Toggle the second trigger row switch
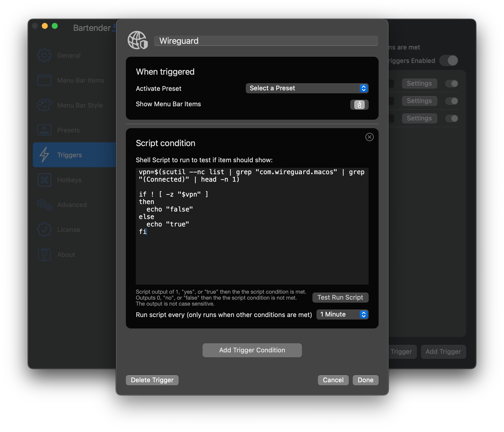Screen dimensions: 504x432 point(452,101)
